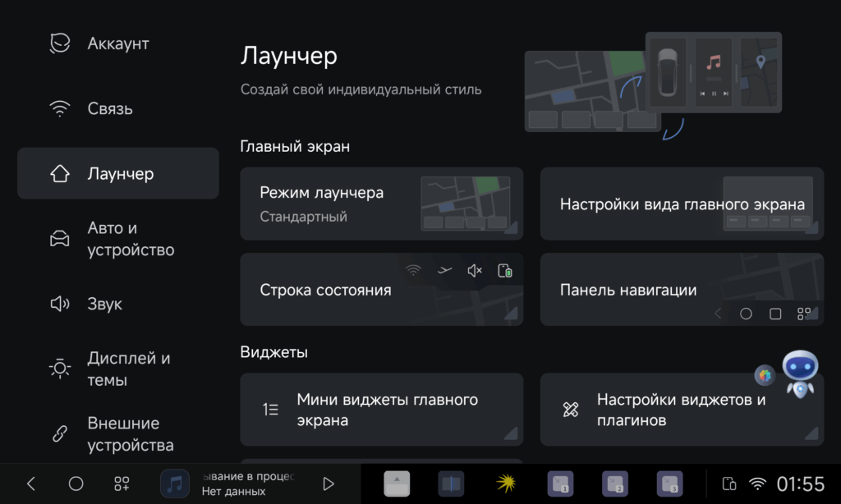Click Нет данных track info
Image resolution: width=841 pixels, height=504 pixels.
point(233,491)
